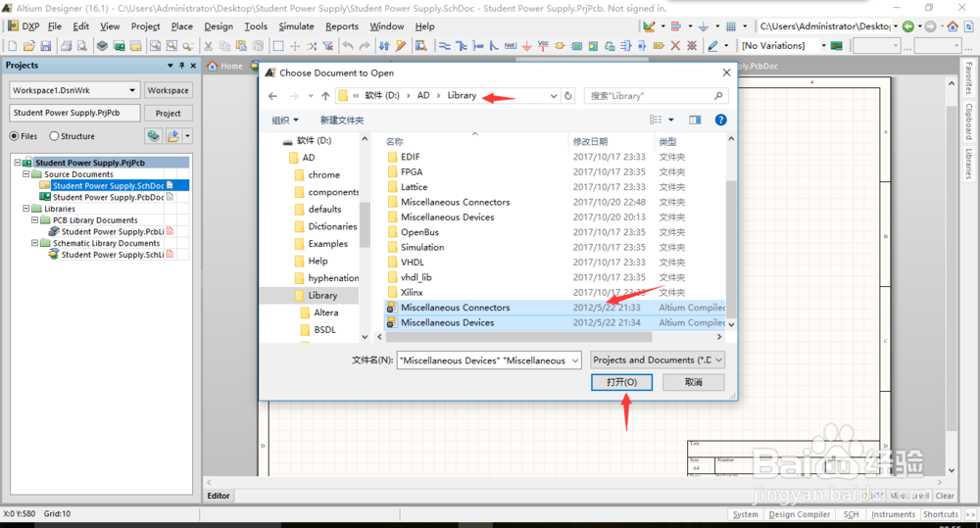Click the Move Selection cross-arrow icon
980x528 pixels.
coord(295,46)
